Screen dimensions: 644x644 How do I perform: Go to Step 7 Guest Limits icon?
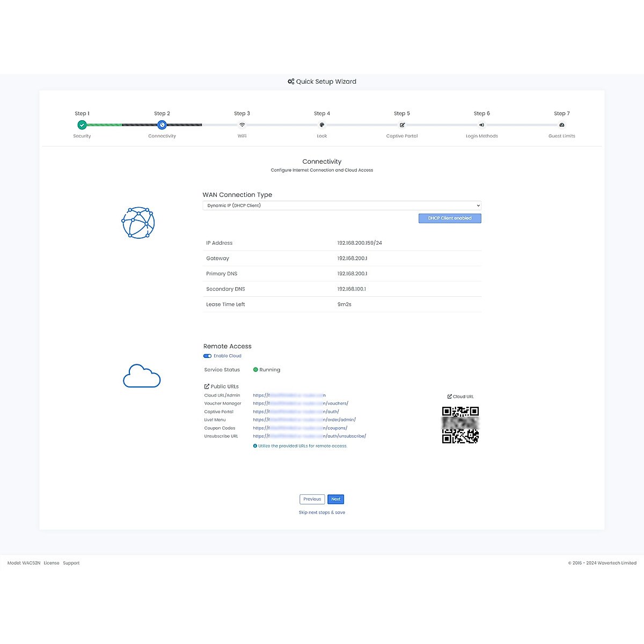click(562, 125)
